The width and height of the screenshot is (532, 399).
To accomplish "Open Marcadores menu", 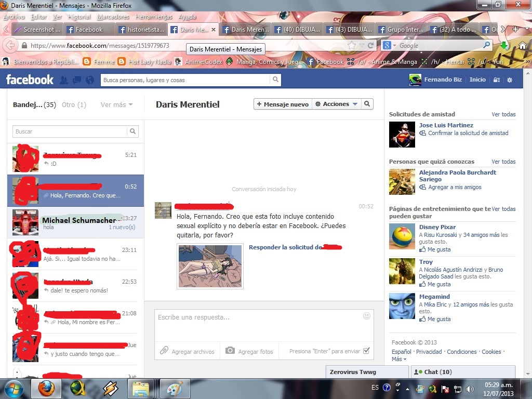I will 113,17.
